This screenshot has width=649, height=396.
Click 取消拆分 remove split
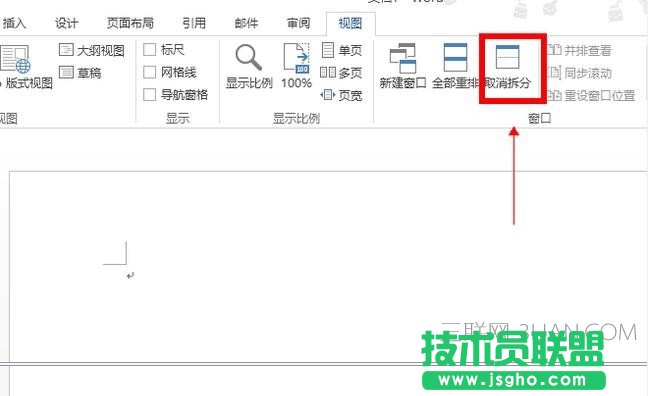507,67
